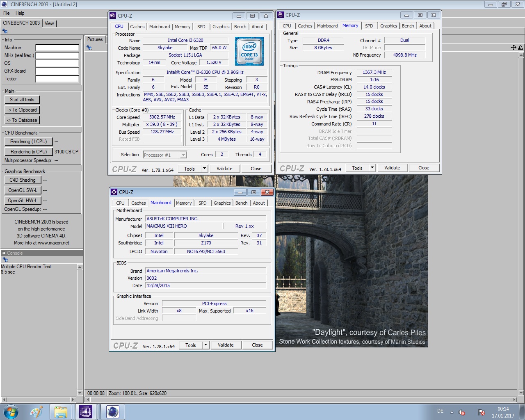Click the console scrollbar up arrow
Screen dimensions: 525x420
pyautogui.click(x=80, y=267)
